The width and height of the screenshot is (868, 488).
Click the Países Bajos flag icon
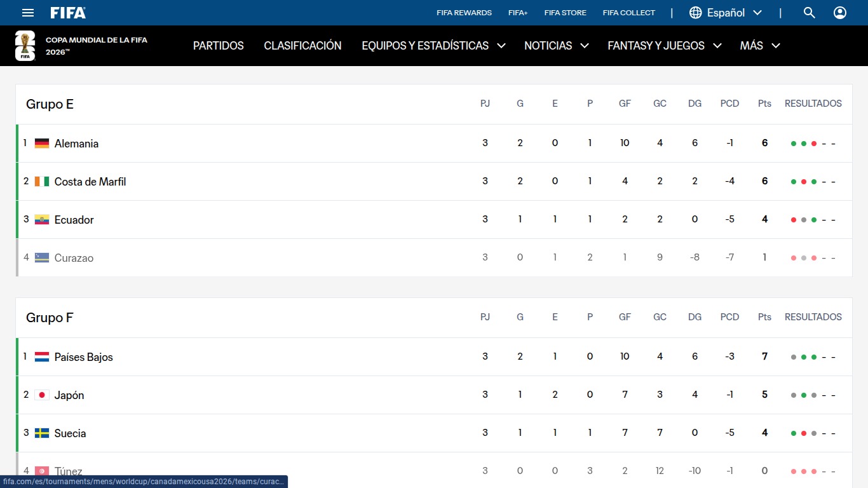42,357
